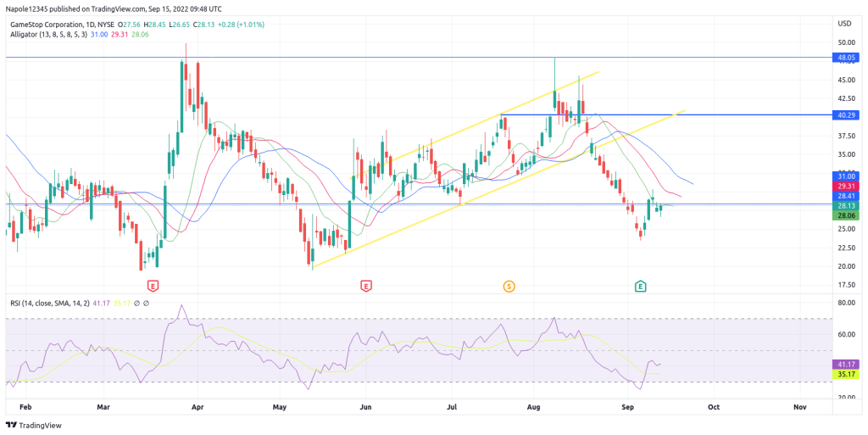Click the Alligator legend value 29.31
The width and height of the screenshot is (868, 435).
pos(119,34)
